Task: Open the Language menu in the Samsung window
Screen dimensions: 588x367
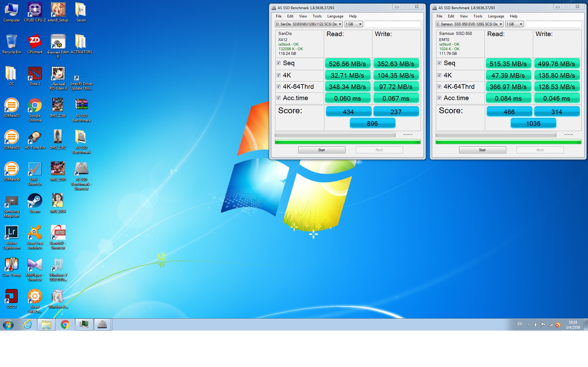Action: (496, 16)
